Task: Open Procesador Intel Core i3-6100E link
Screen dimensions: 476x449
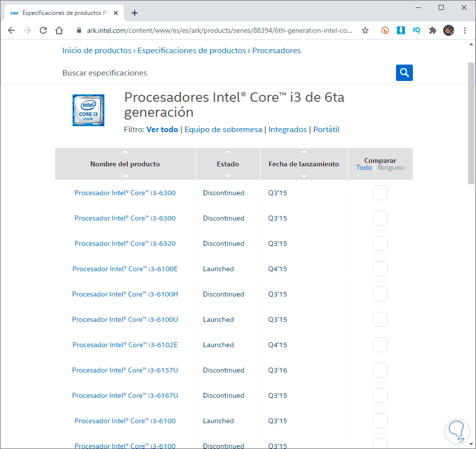Action: click(125, 269)
